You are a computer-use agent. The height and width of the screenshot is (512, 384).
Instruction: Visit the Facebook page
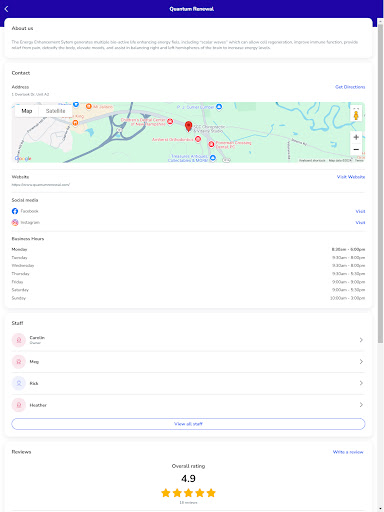tap(360, 211)
